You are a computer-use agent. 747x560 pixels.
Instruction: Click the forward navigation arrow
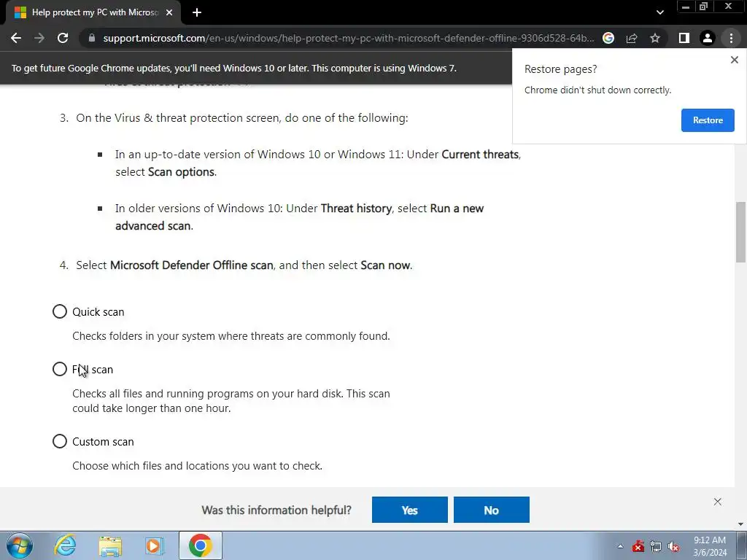coord(39,38)
